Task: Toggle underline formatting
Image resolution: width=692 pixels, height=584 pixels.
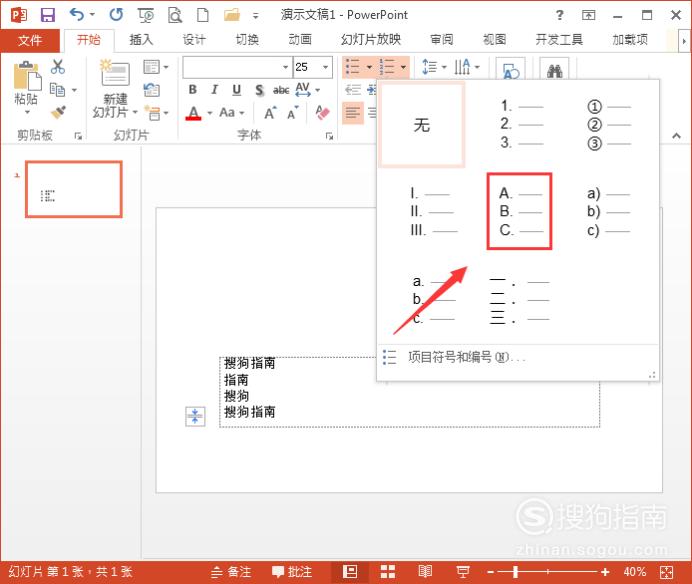Action: tap(237, 90)
